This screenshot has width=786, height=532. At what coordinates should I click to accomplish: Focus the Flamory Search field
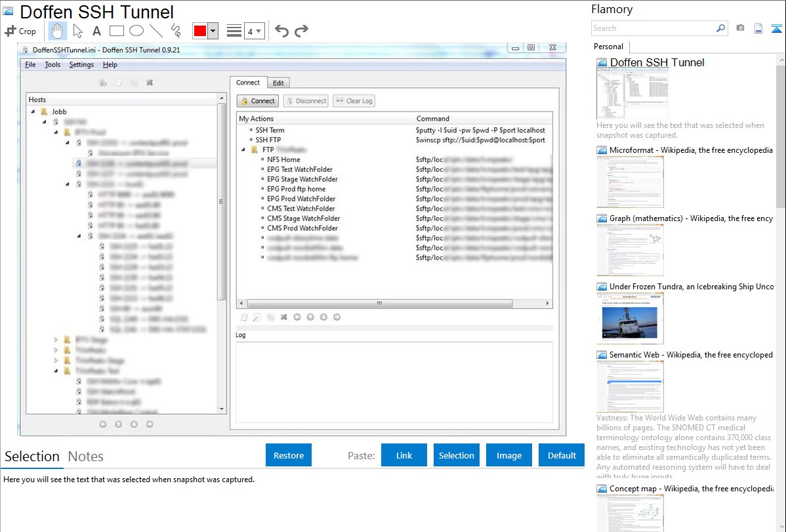pyautogui.click(x=653, y=28)
